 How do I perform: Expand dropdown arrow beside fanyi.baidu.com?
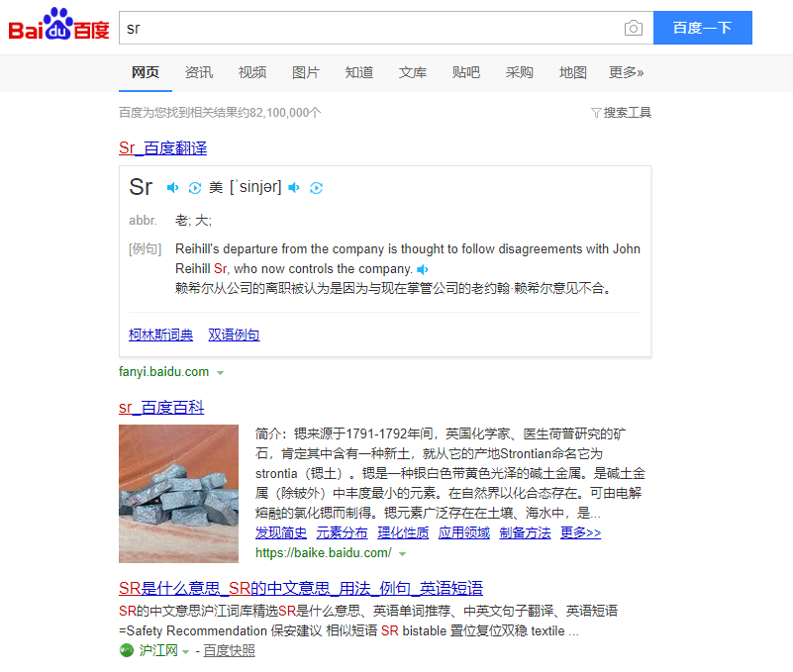(x=220, y=373)
